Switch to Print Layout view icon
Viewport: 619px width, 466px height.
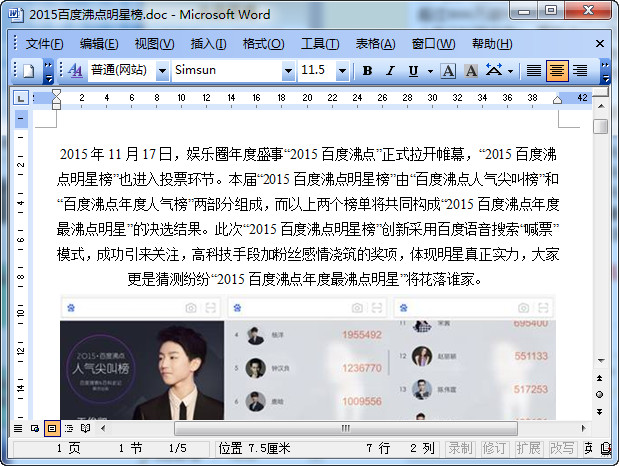(52, 428)
